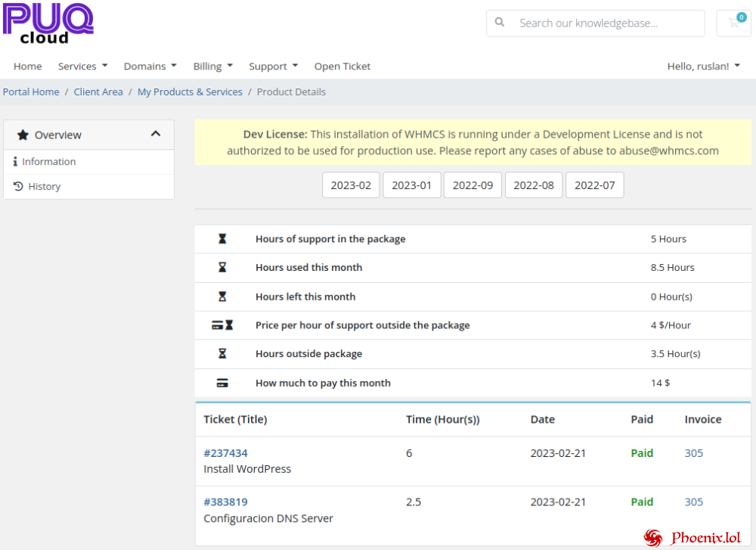Screen dimensions: 756x550
Task: Open the shopping cart in the top right corner
Action: (733, 23)
